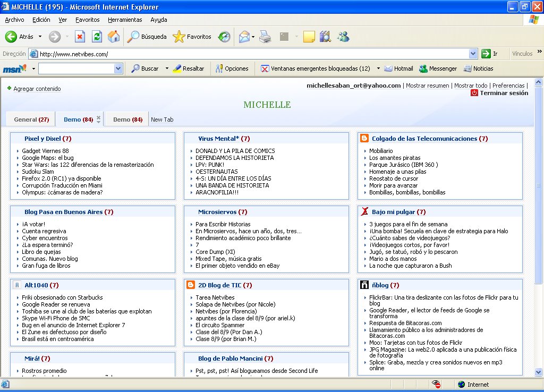The width and height of the screenshot is (544, 392).
Task: Open Messenger from the MSN toolbar
Action: click(x=438, y=69)
